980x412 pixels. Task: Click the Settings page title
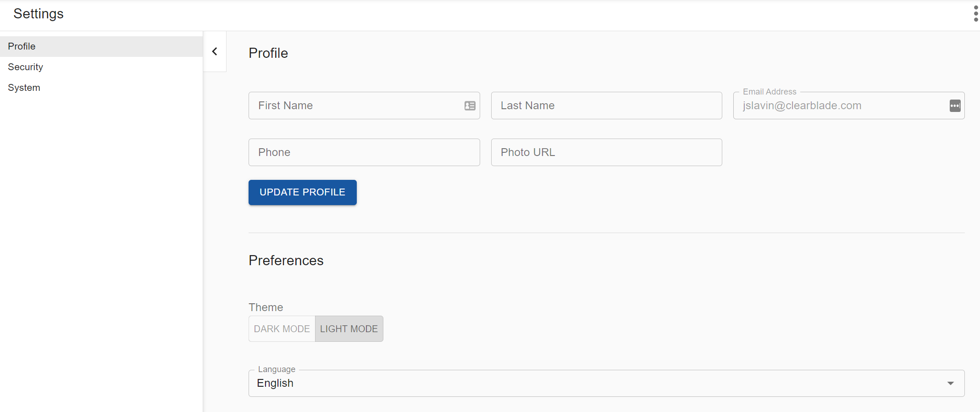tap(39, 14)
